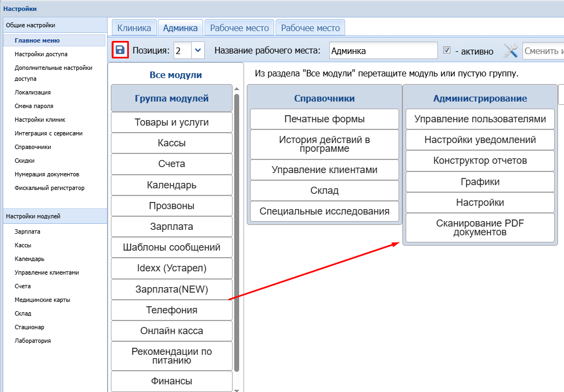
Task: Open Фискальный регистратор settings
Action: pyautogui.click(x=50, y=188)
